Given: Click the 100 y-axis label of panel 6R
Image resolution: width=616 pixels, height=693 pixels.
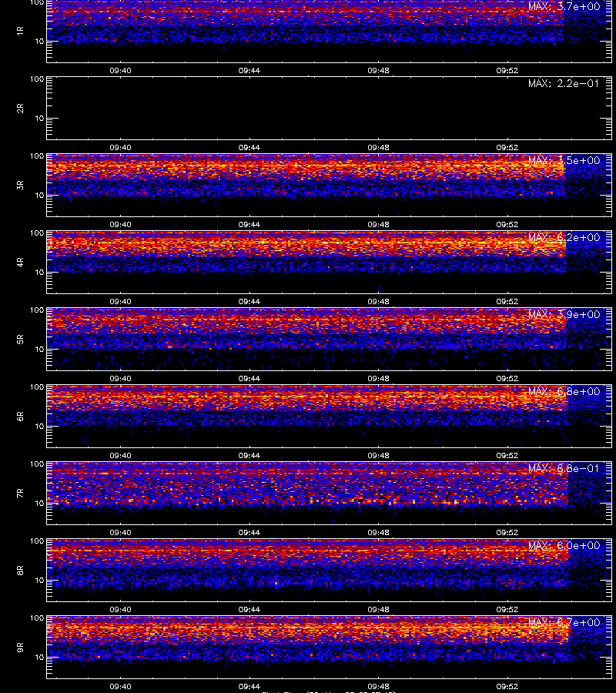Looking at the screenshot, I should click(37, 387).
